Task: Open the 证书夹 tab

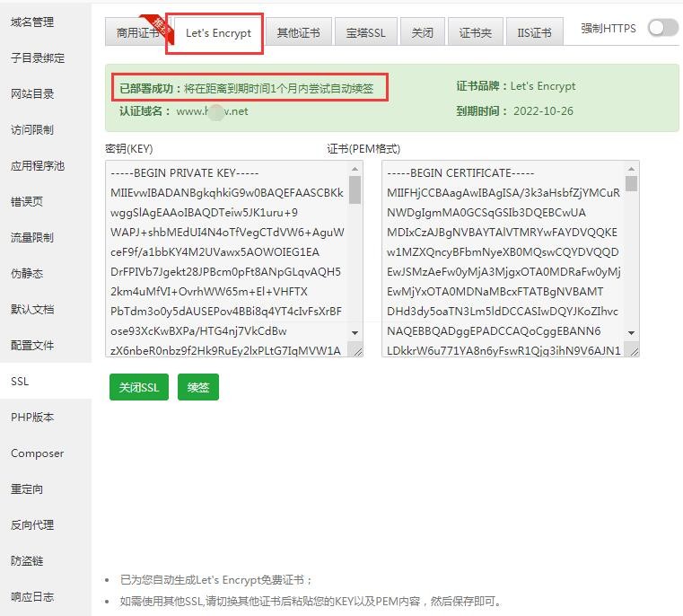Action: tap(475, 33)
